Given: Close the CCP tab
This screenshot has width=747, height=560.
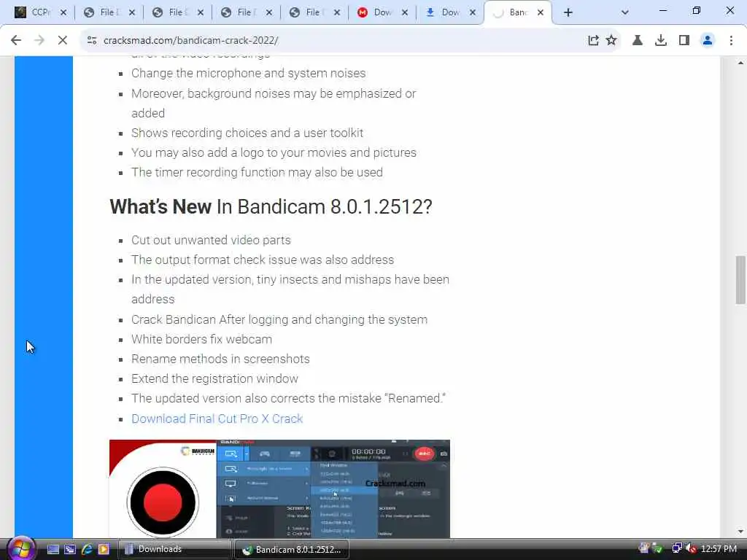Looking at the screenshot, I should click(63, 12).
